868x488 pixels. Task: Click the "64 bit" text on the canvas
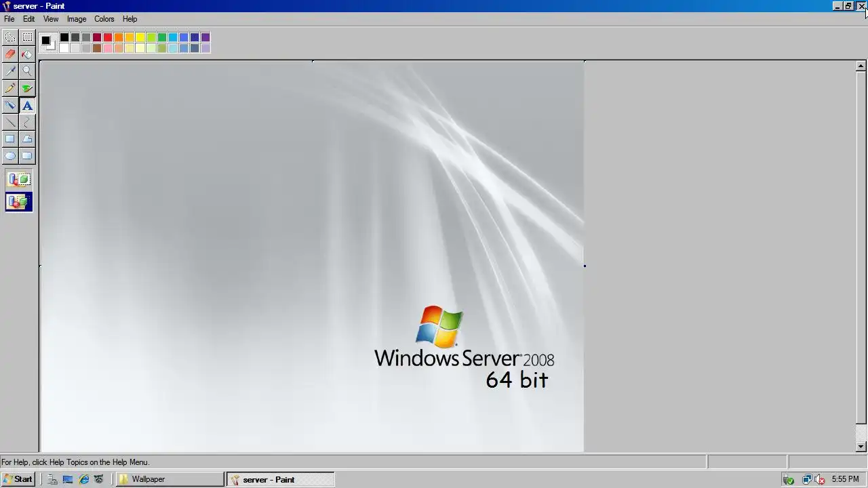click(x=517, y=380)
